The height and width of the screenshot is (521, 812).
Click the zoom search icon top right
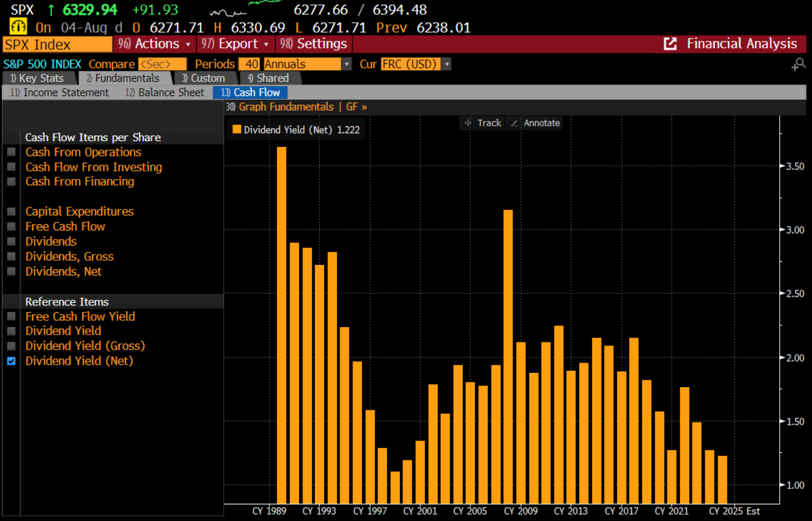click(x=798, y=64)
